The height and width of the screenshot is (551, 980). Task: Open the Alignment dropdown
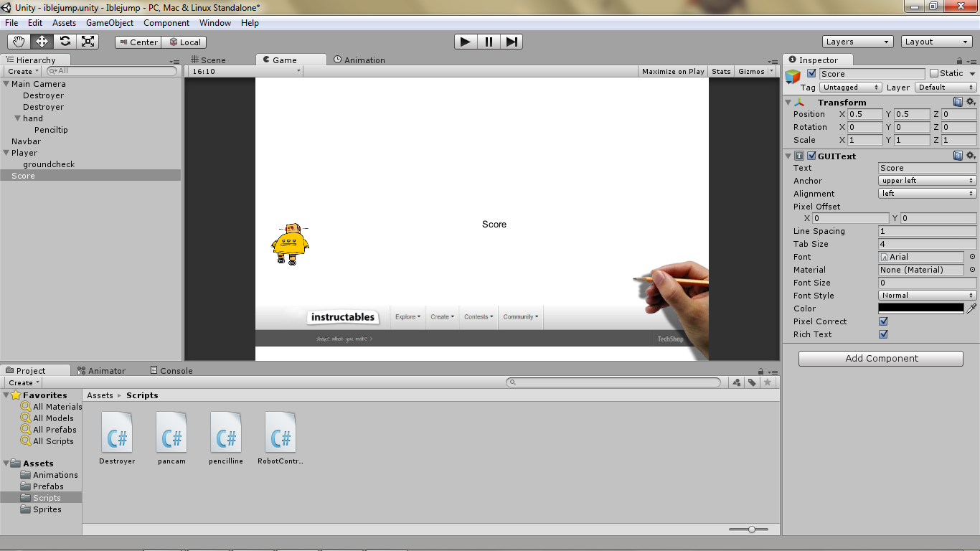click(x=928, y=194)
